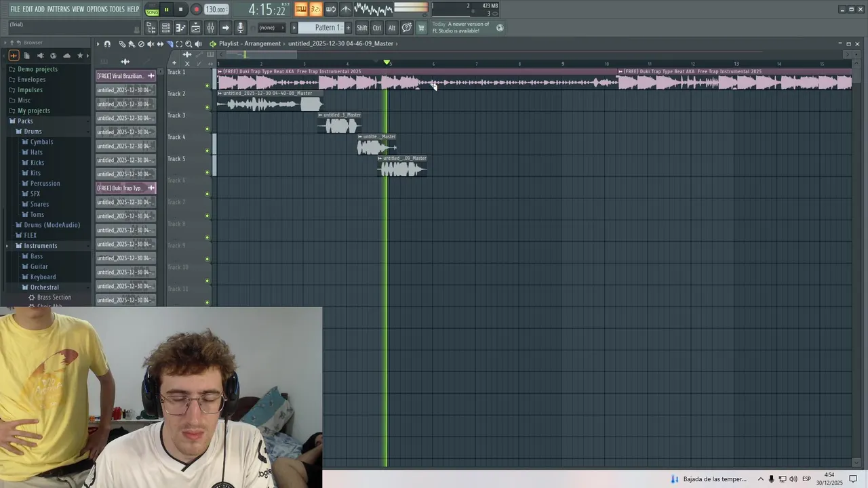Click the loop recording icon

click(x=330, y=9)
